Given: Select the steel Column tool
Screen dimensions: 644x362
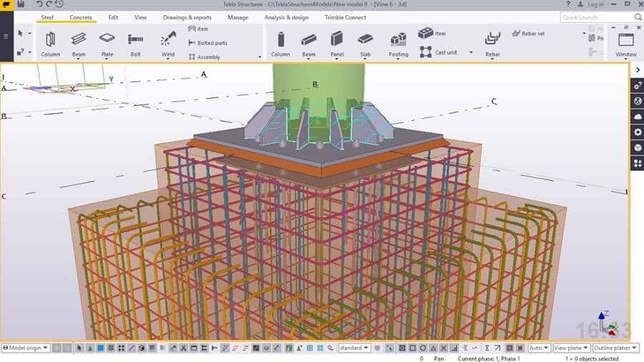Looking at the screenshot, I should click(x=50, y=43).
